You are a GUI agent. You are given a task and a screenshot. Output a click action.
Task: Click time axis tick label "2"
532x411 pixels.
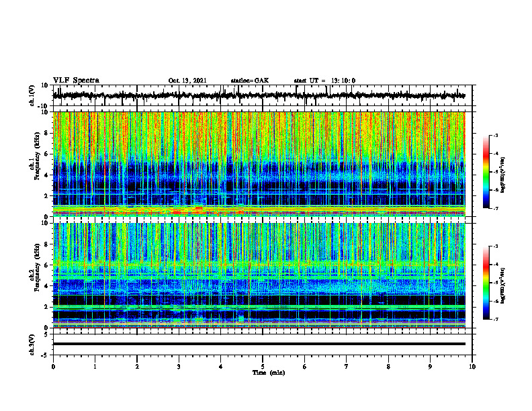[x=137, y=367]
